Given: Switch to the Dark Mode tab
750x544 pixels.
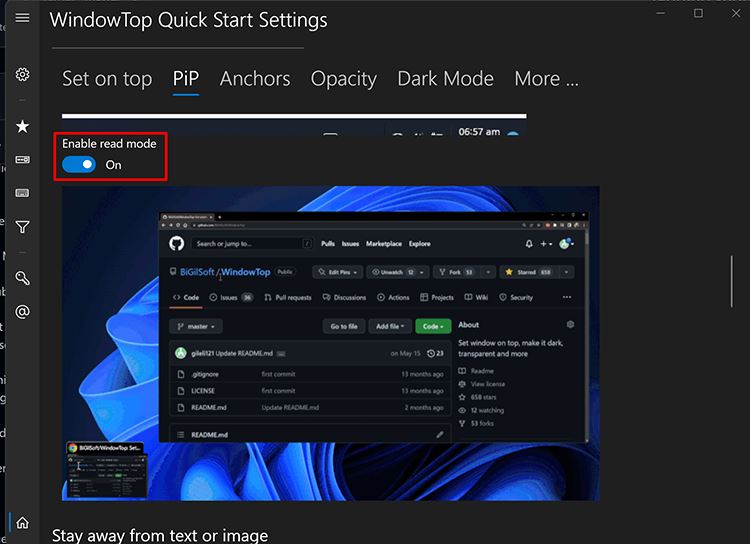Looking at the screenshot, I should coord(445,79).
